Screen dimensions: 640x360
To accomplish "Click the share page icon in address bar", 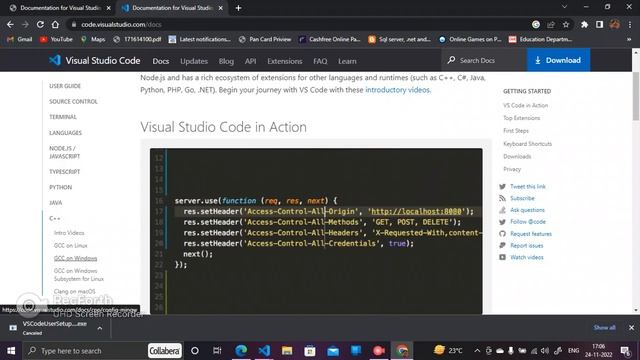I will coord(551,24).
